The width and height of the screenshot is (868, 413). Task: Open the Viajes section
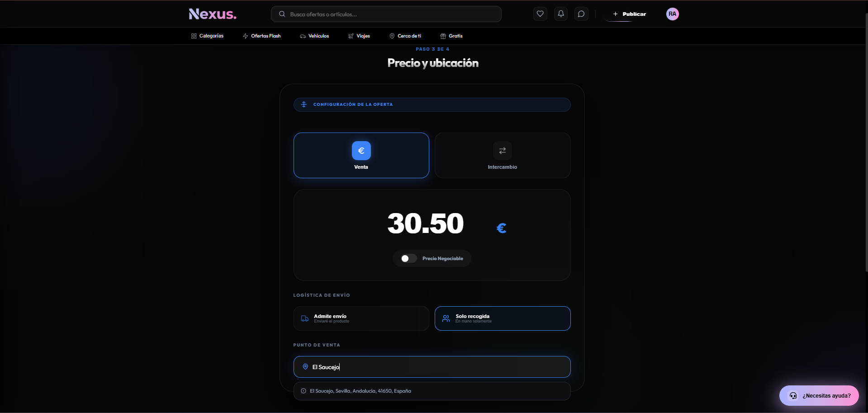point(359,36)
